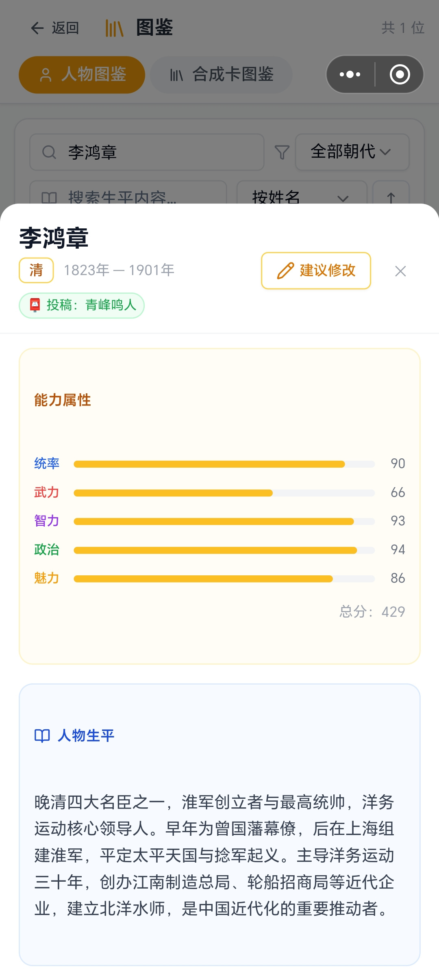The image size is (439, 980).
Task: Tap the 投稿：青峰鸣人 contributor tag
Action: coord(82,305)
